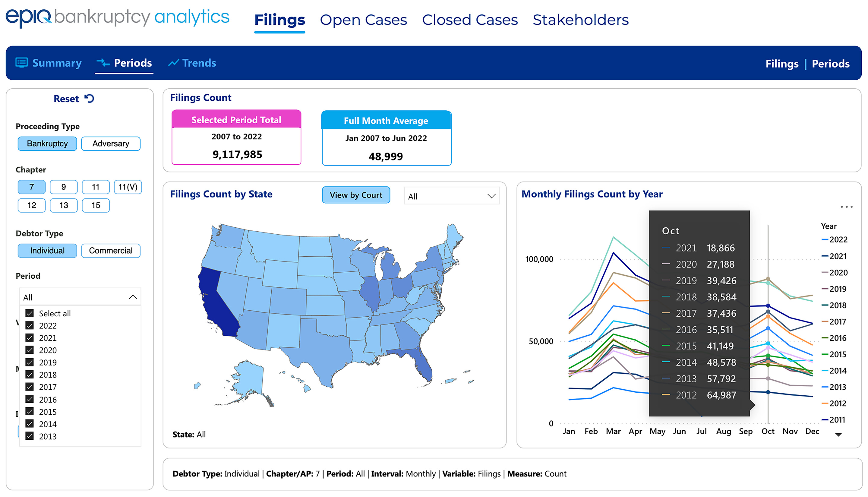Click the legend scroll-down arrow under 2011
Viewport: 868px width, 497px height.
[x=838, y=435]
